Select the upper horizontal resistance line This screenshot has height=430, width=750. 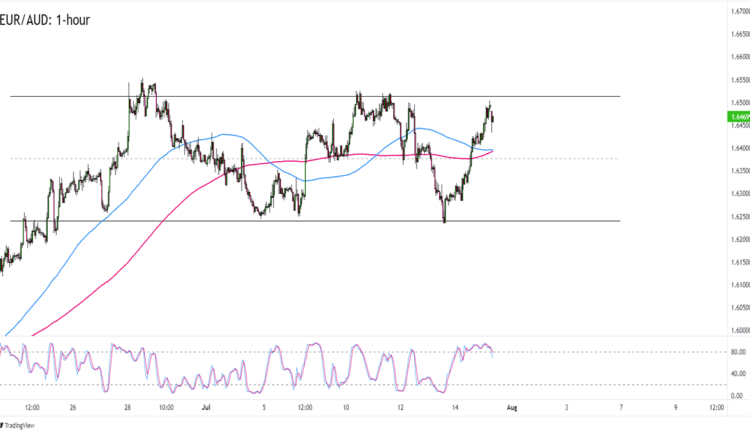point(300,97)
